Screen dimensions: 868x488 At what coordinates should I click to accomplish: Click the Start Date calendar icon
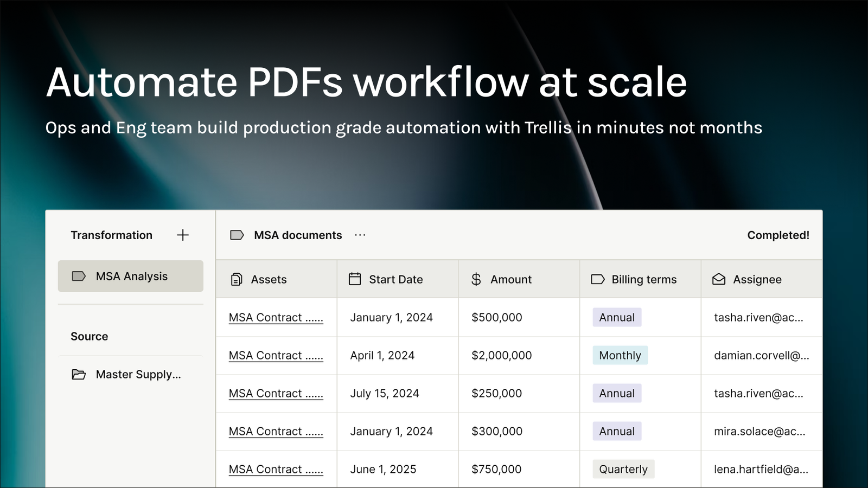(x=355, y=279)
